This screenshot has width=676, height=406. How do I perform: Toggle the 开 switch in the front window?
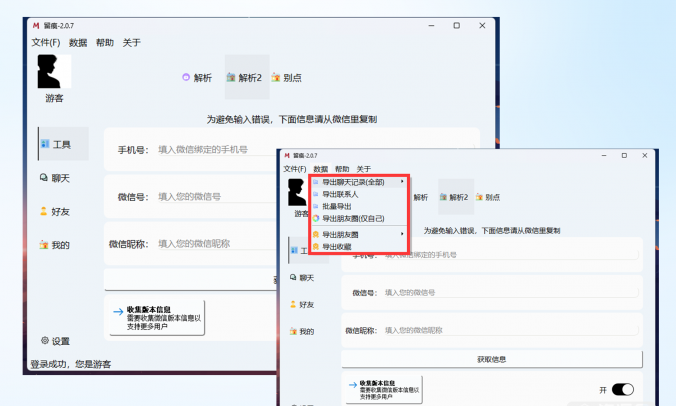click(x=623, y=390)
